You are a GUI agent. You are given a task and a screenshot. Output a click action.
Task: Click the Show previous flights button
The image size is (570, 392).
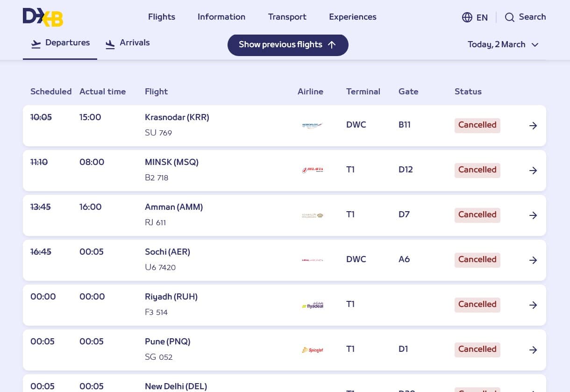click(x=280, y=45)
